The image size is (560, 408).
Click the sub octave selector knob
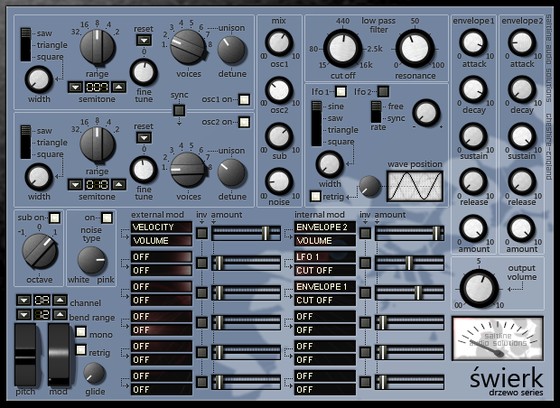tap(40, 251)
